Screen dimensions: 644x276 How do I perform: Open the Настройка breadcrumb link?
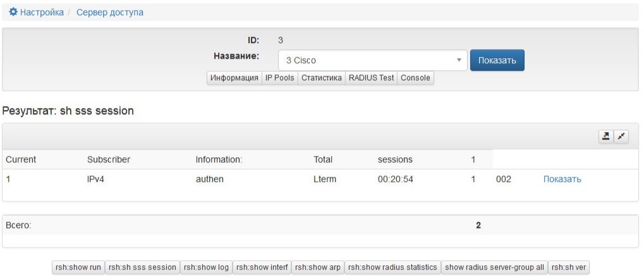pos(42,12)
